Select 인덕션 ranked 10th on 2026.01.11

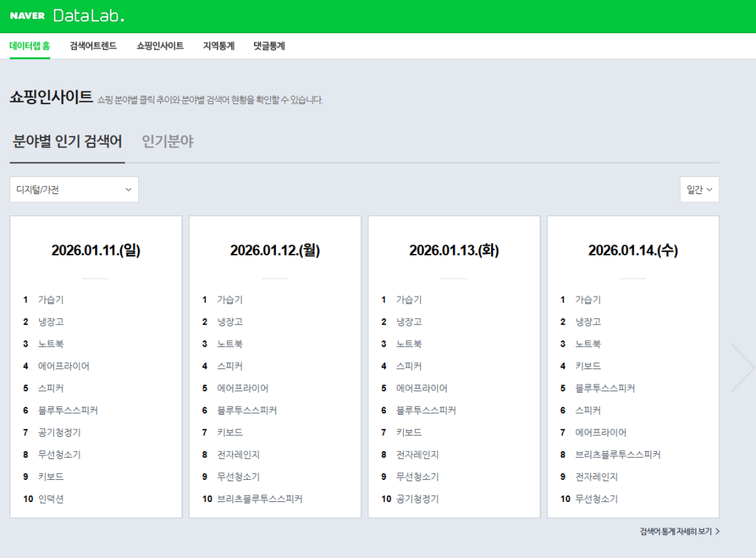point(51,499)
